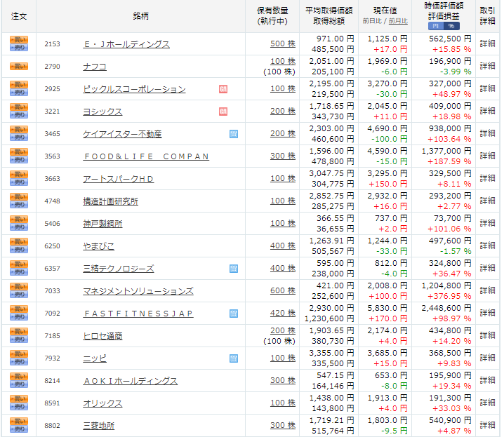Click the 前月比 link under 現在値
The width and height of the screenshot is (504, 437).
pyautogui.click(x=398, y=21)
